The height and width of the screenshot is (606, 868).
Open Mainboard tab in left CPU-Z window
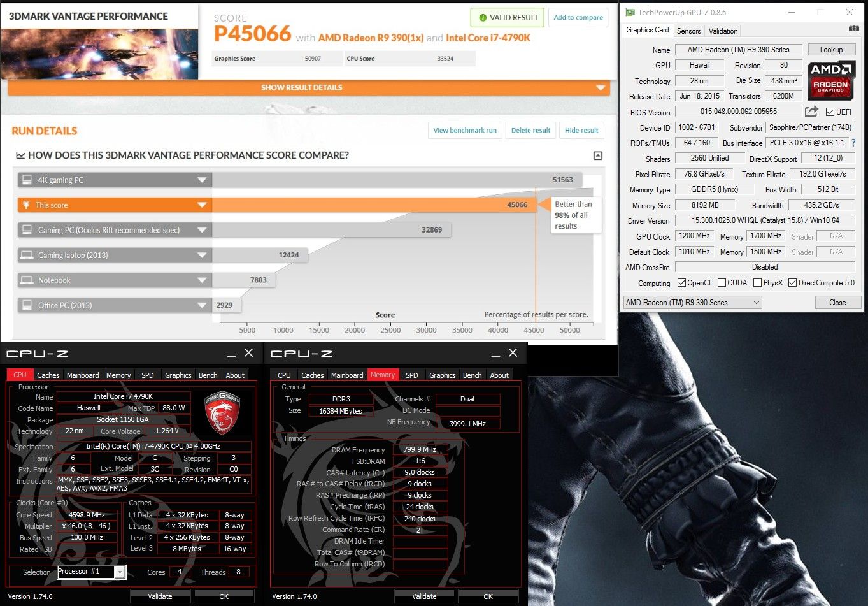tap(83, 375)
